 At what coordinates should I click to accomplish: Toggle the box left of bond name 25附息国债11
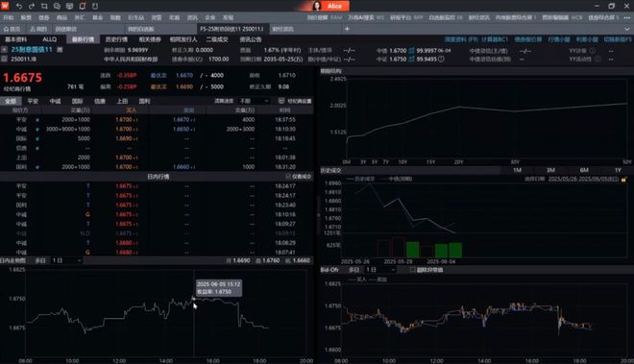coord(4,49)
